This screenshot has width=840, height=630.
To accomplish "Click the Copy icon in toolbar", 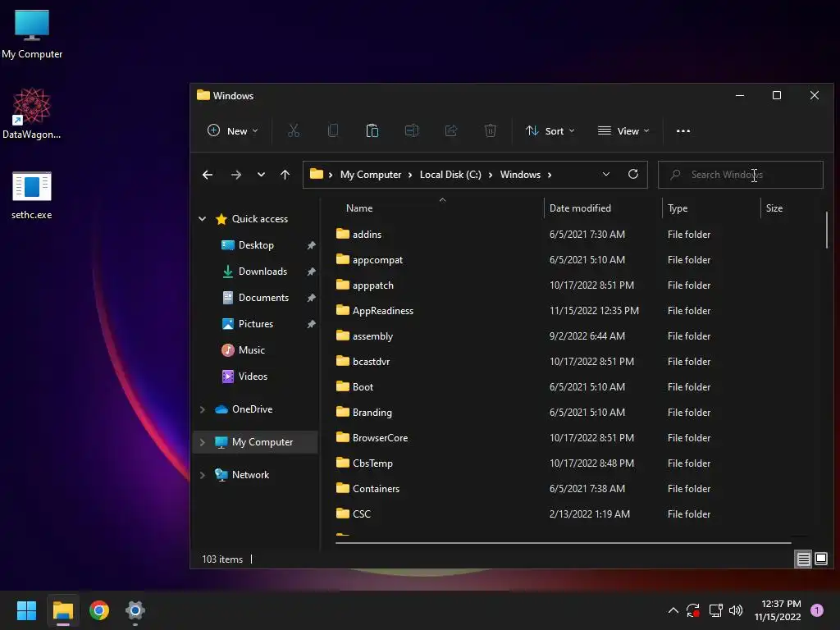I will 333,130.
